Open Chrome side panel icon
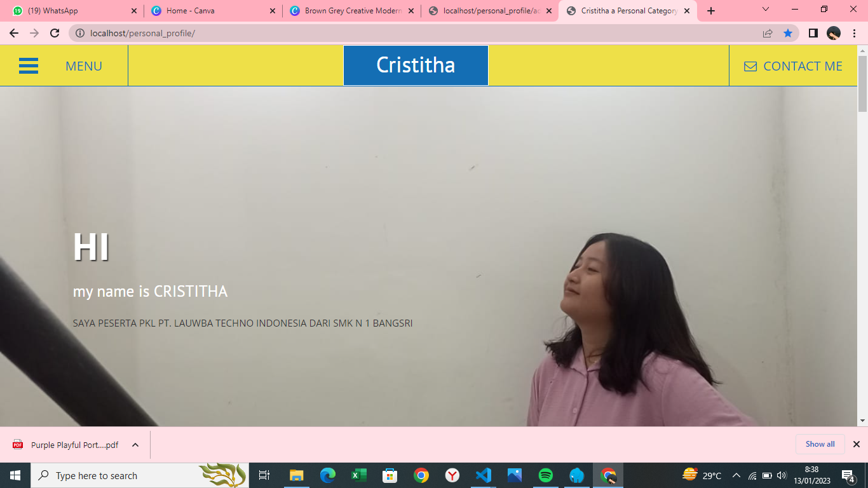The width and height of the screenshot is (868, 488). [813, 33]
